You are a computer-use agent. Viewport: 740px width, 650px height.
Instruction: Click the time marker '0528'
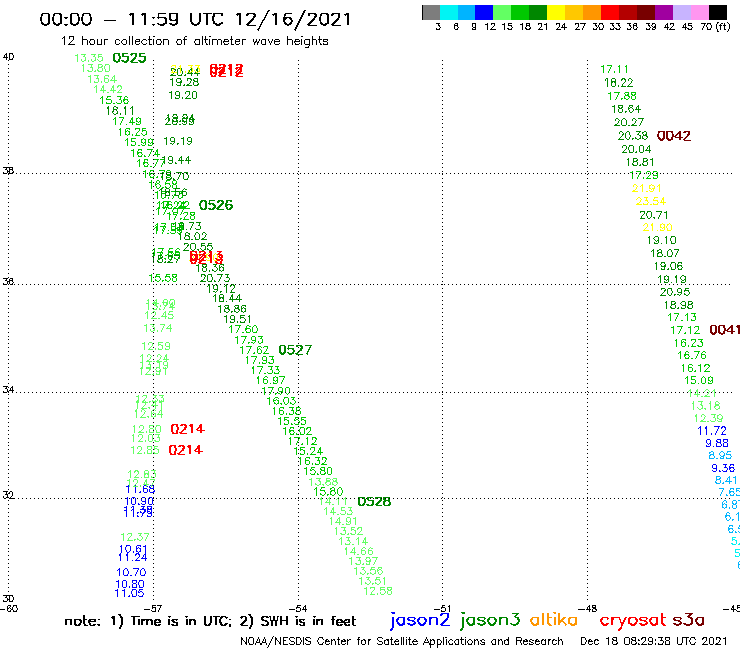374,502
